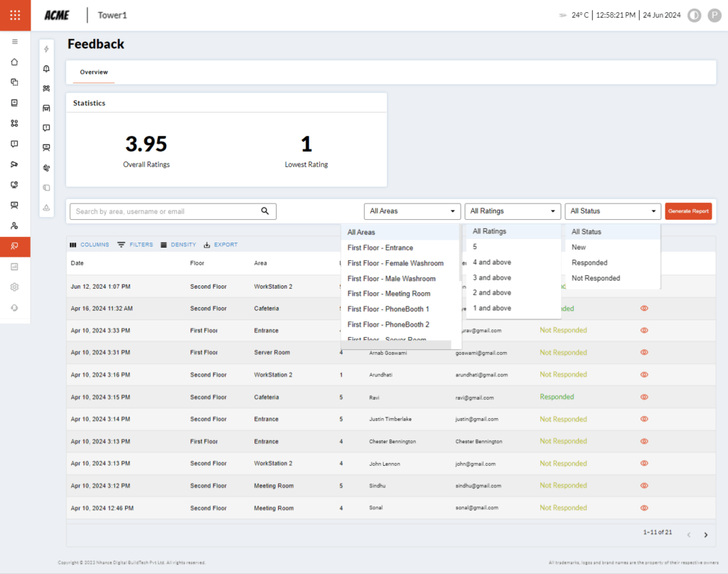The width and height of the screenshot is (728, 574).
Task: Click the settings gear icon in sidebar
Action: [x=14, y=287]
